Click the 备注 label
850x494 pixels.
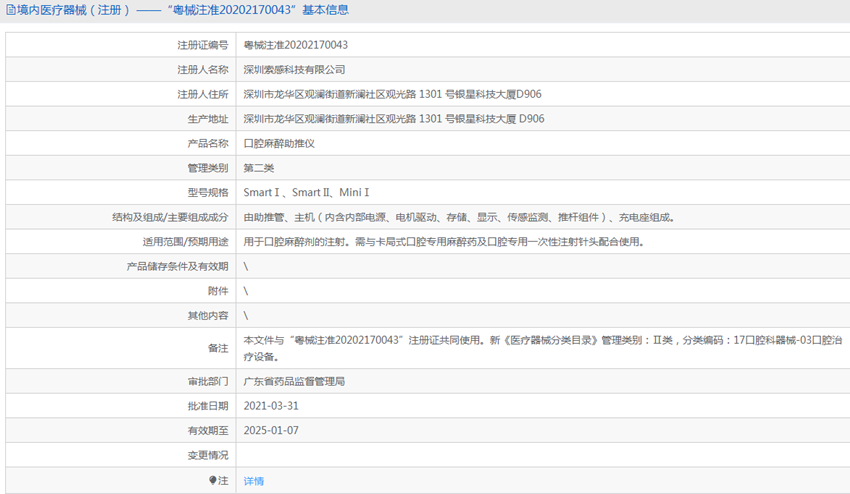click(x=218, y=348)
